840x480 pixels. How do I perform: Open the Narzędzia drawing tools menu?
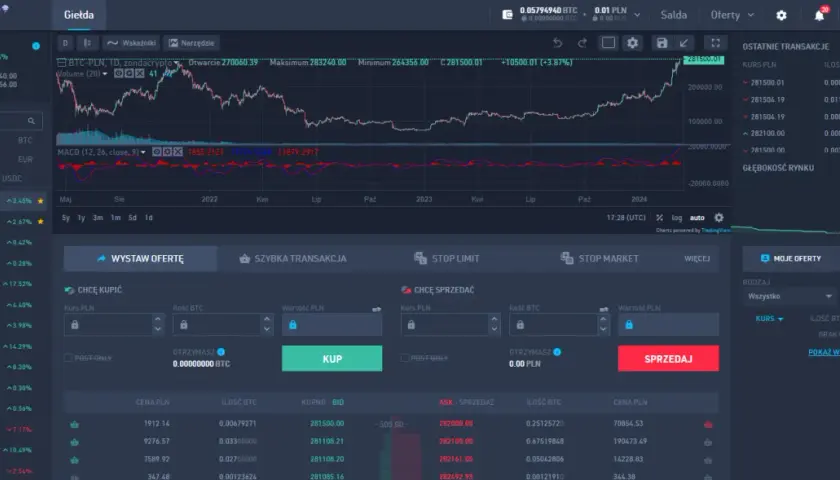[x=191, y=43]
